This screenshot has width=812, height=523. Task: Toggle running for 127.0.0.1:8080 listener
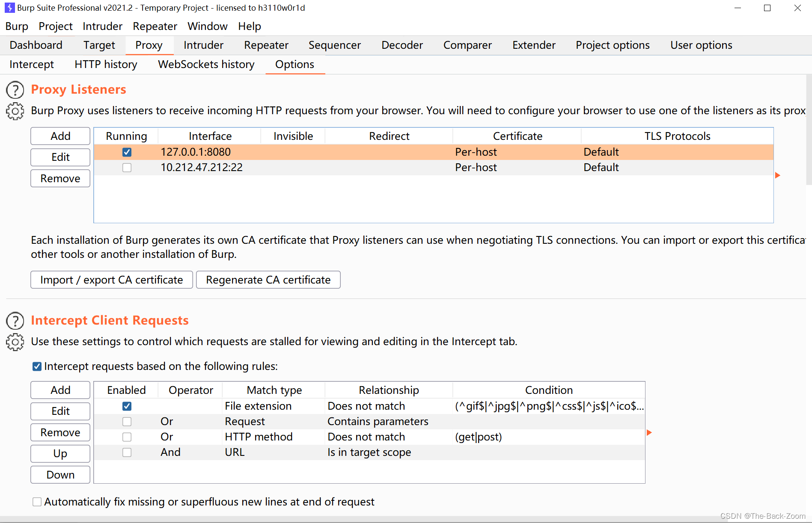(x=127, y=152)
